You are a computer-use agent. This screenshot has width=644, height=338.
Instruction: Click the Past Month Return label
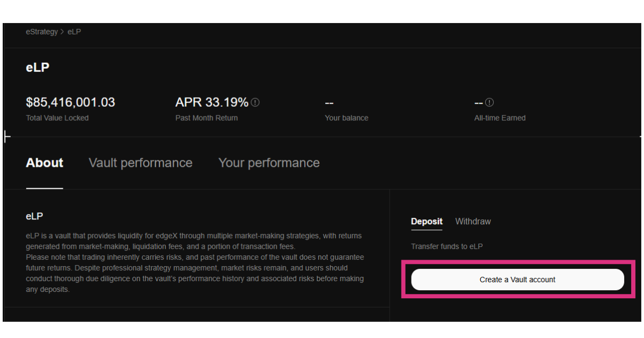[206, 118]
